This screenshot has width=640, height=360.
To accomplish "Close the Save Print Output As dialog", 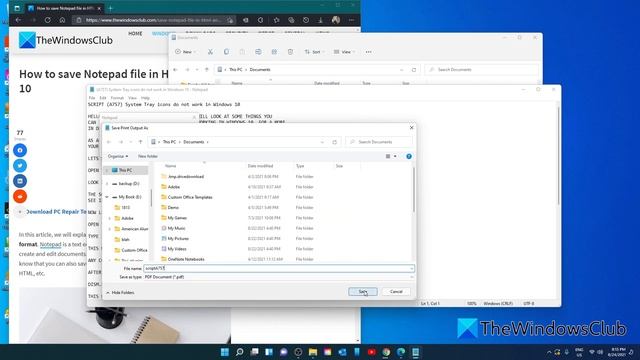I will coord(411,128).
